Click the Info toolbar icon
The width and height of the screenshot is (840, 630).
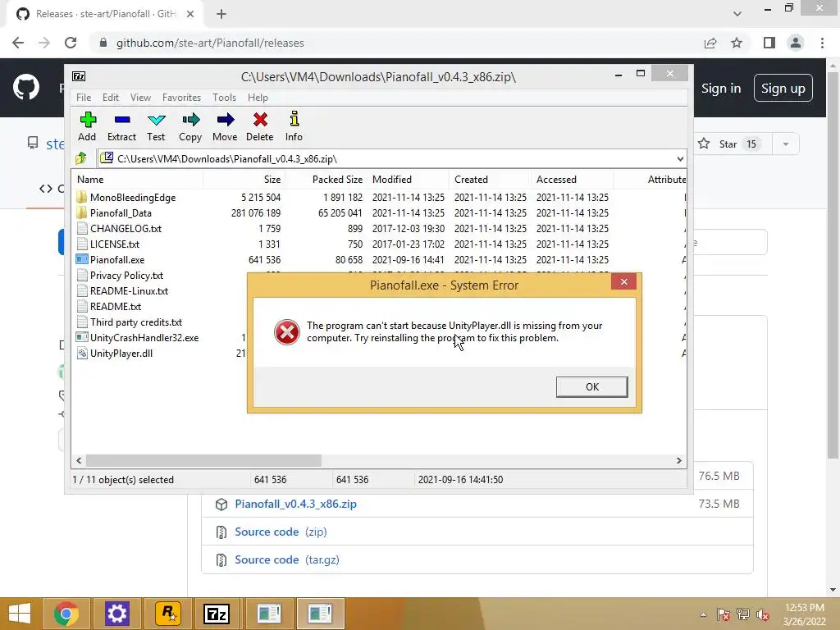294,118
